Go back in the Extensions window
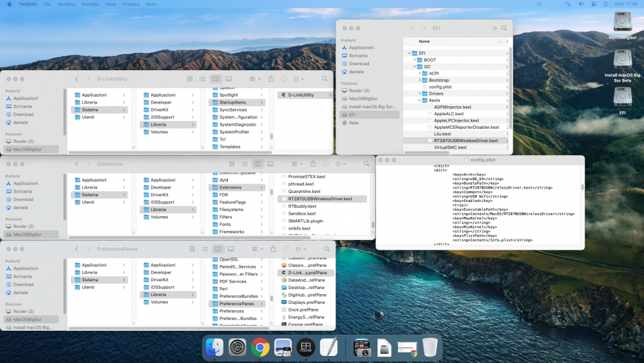This screenshot has width=644, height=363. [x=77, y=164]
